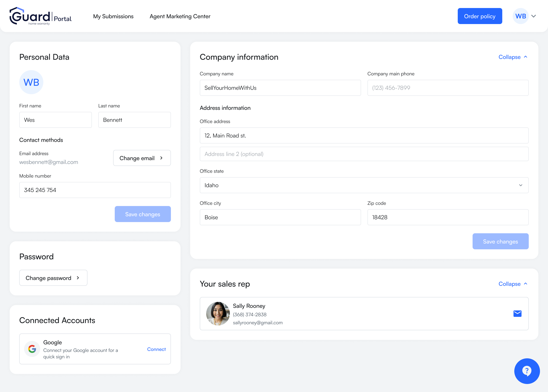Click the Change password button
This screenshot has height=392, width=548.
point(53,278)
